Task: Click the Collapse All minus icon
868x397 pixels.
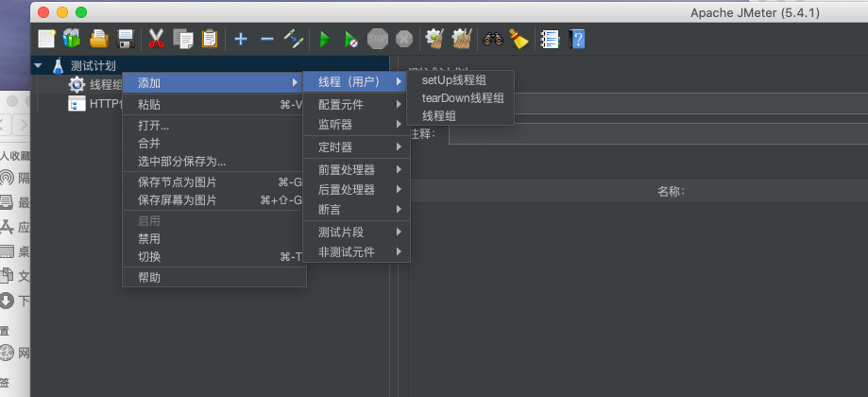Action: (x=267, y=39)
